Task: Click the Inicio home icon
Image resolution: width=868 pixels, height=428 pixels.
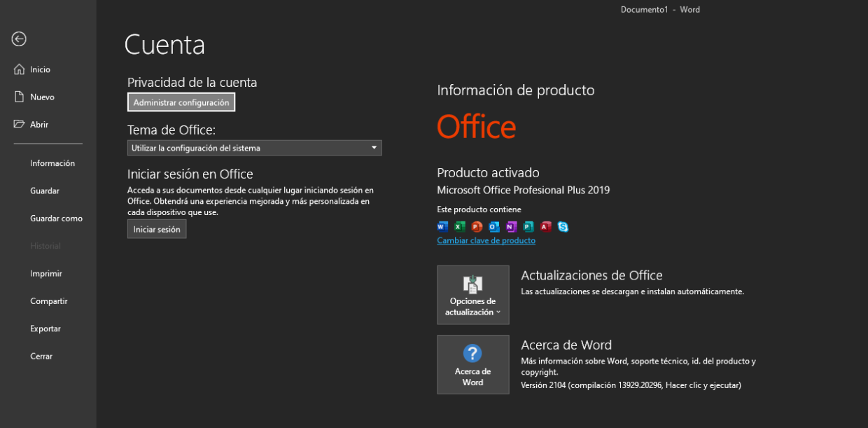Action: tap(19, 69)
